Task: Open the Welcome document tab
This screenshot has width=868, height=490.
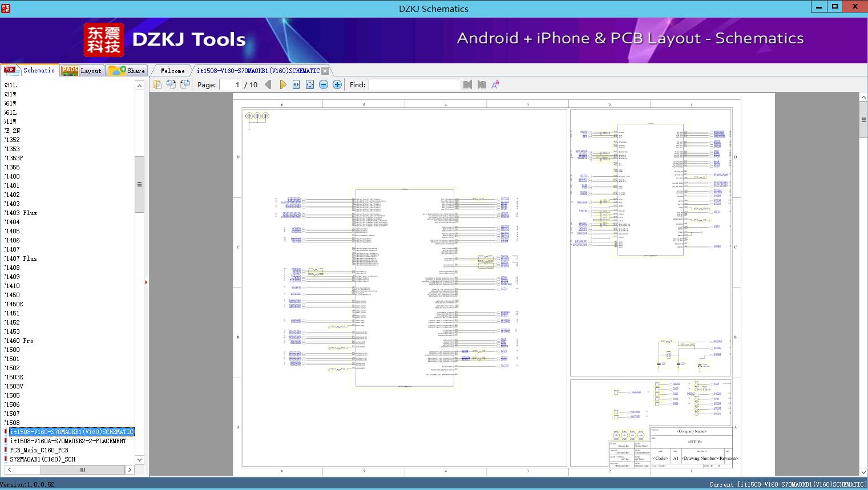Action: coord(172,71)
